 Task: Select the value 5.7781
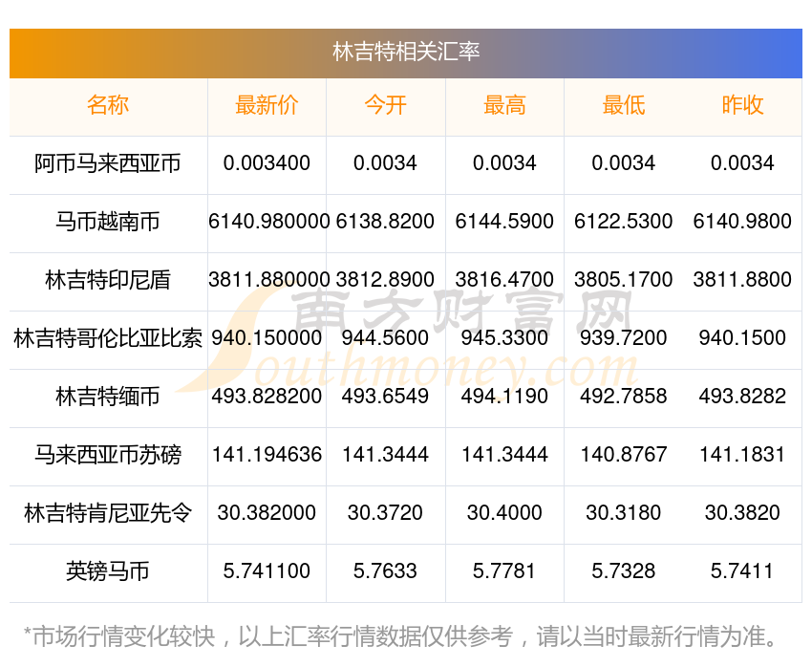[x=504, y=571]
